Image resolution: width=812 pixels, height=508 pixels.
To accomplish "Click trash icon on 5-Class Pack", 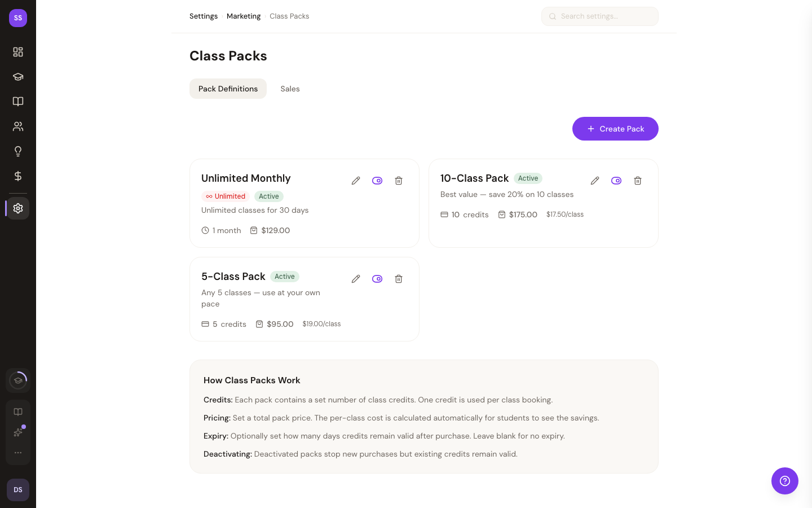I will click(399, 279).
